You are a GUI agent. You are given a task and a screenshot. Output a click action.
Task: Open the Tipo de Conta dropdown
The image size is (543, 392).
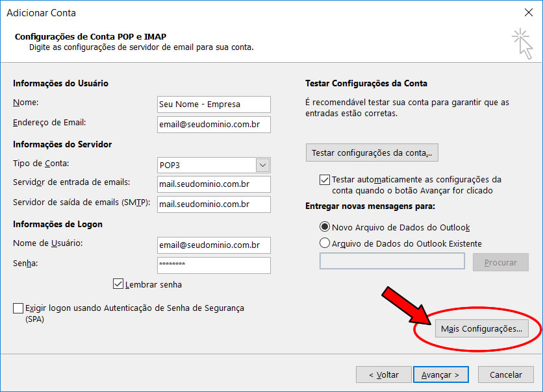[262, 165]
